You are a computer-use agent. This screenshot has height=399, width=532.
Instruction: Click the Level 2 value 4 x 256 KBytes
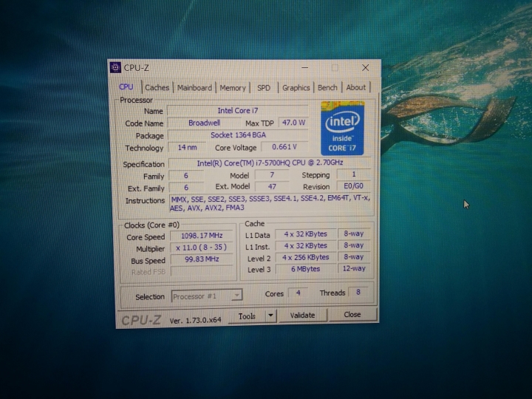pyautogui.click(x=305, y=257)
